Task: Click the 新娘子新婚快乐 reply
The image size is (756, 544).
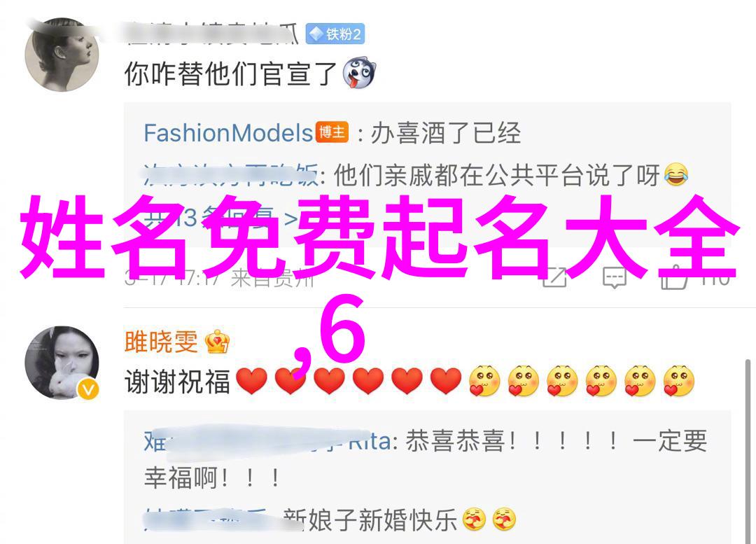Action: pyautogui.click(x=370, y=520)
